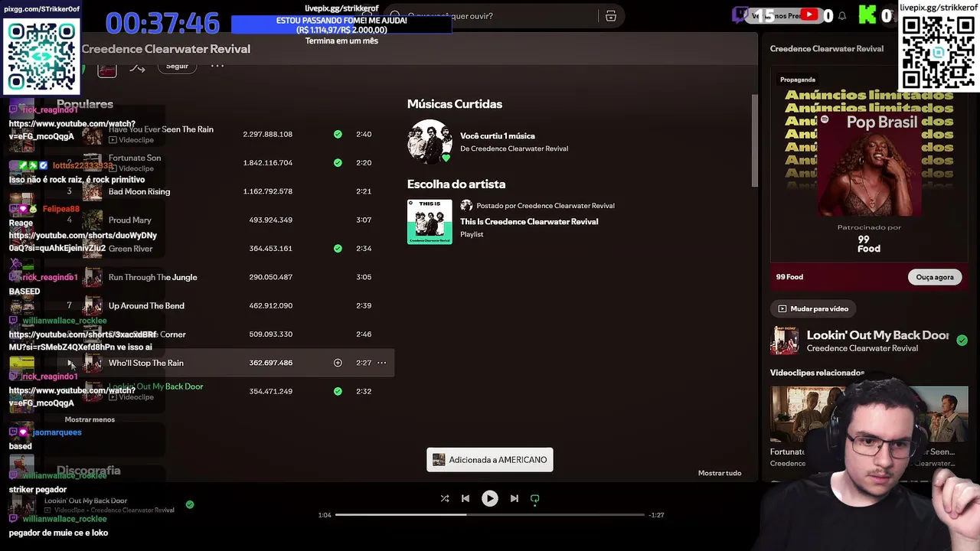
Task: Open the Browse icon in the search bar
Action: (611, 16)
